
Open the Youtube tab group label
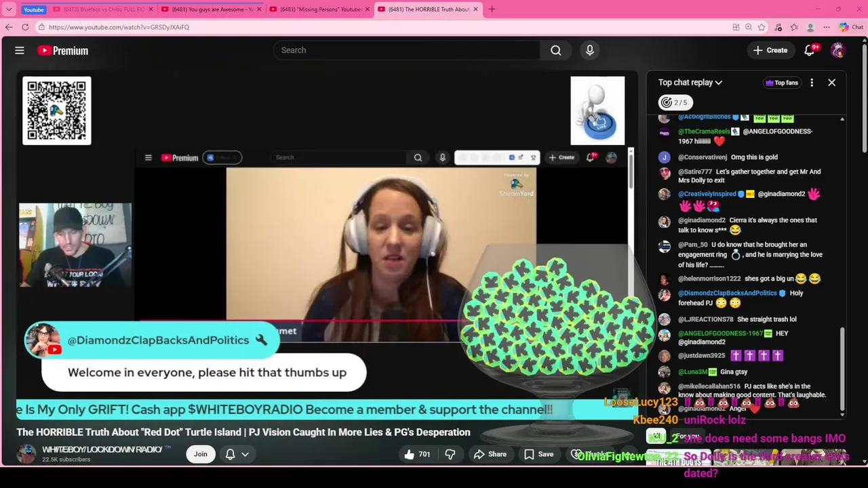(33, 9)
